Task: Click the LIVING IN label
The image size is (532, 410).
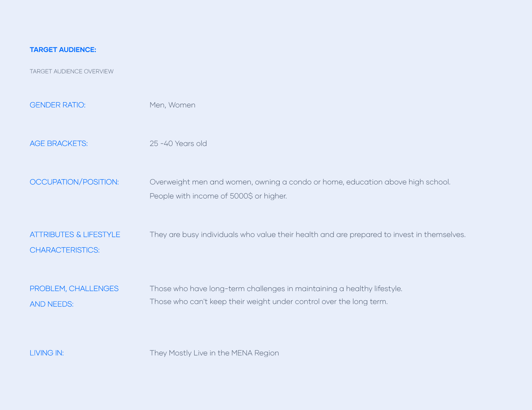Action: [46, 353]
